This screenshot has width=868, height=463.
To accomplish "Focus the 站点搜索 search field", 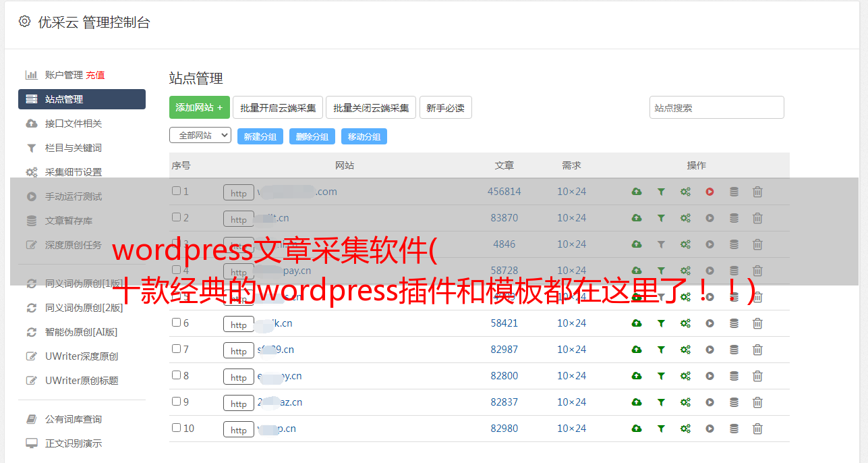I will click(x=717, y=107).
